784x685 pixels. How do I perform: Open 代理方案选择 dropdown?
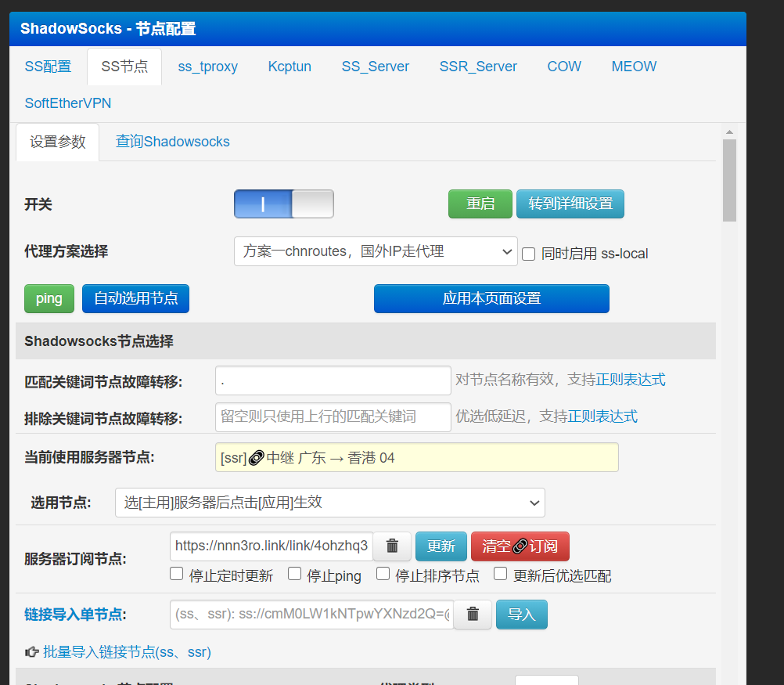click(x=376, y=251)
